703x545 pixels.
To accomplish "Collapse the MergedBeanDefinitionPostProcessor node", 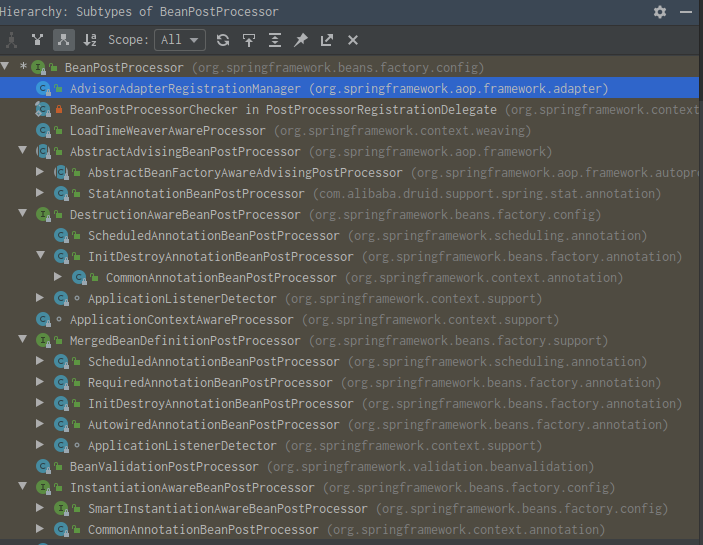I will click(22, 341).
